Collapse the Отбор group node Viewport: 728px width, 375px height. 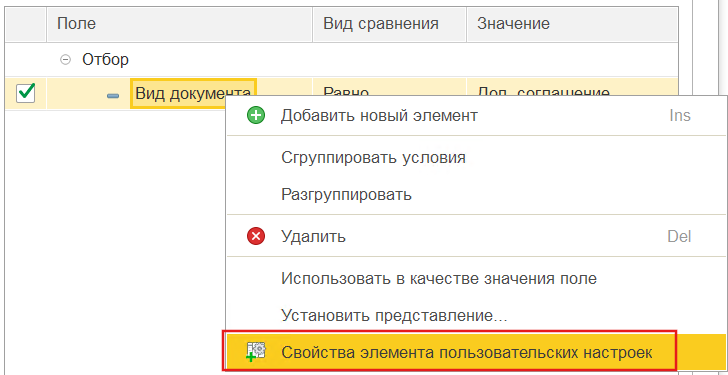pos(66,59)
